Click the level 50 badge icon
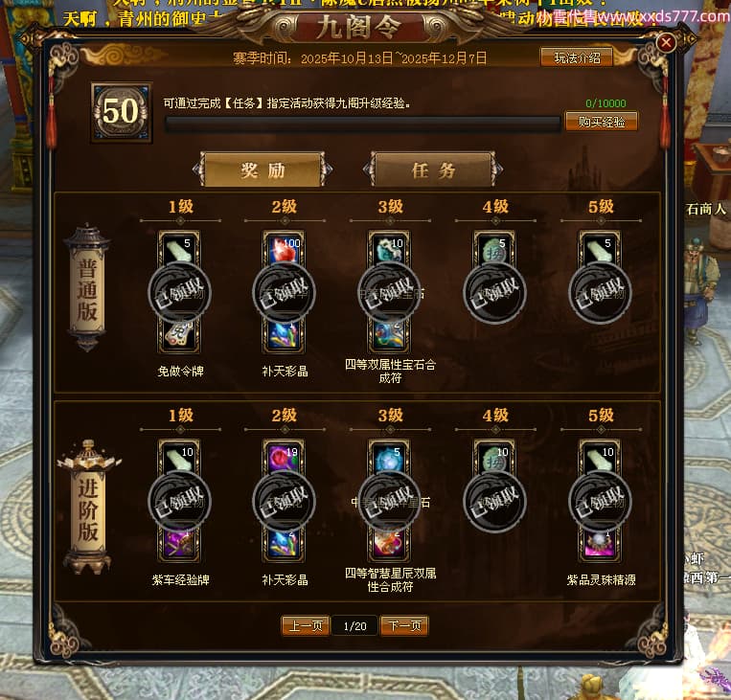 pos(122,112)
